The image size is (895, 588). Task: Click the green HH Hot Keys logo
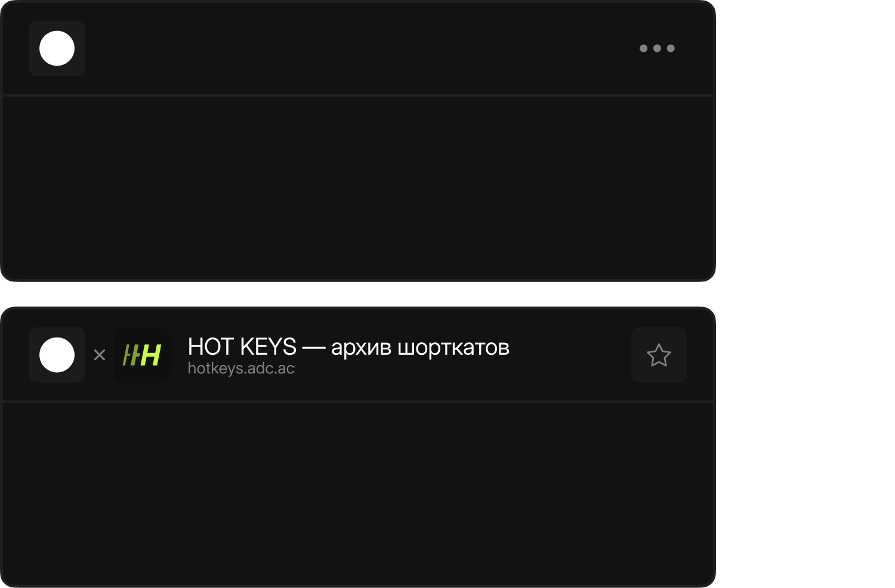142,355
